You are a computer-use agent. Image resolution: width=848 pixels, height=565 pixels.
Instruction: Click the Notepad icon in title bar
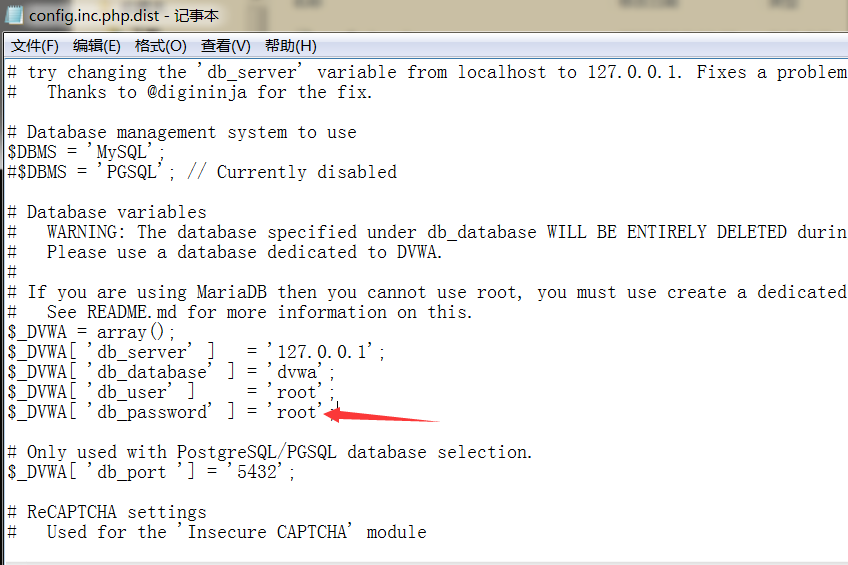pos(15,15)
